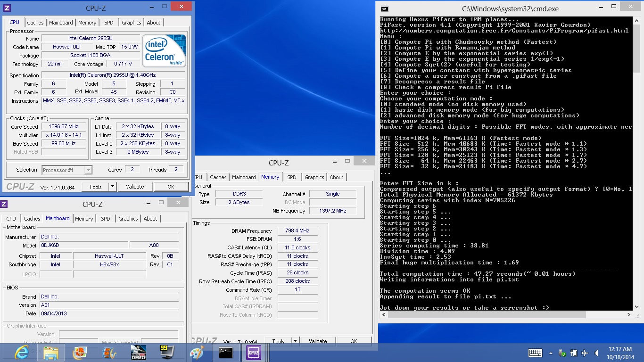Click the BIOS Date value 09/04/2013
The image size is (644, 362).
109,313
